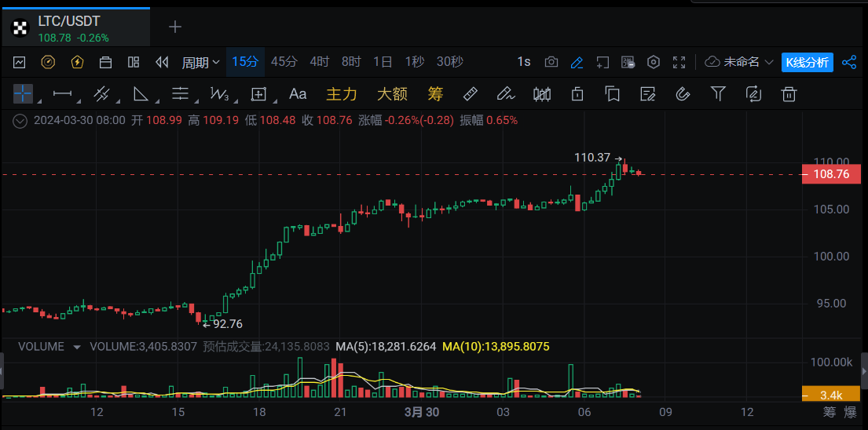Viewport: 868px width, 430px height.
Task: Toggle the 主力 indicator overlay
Action: click(342, 94)
